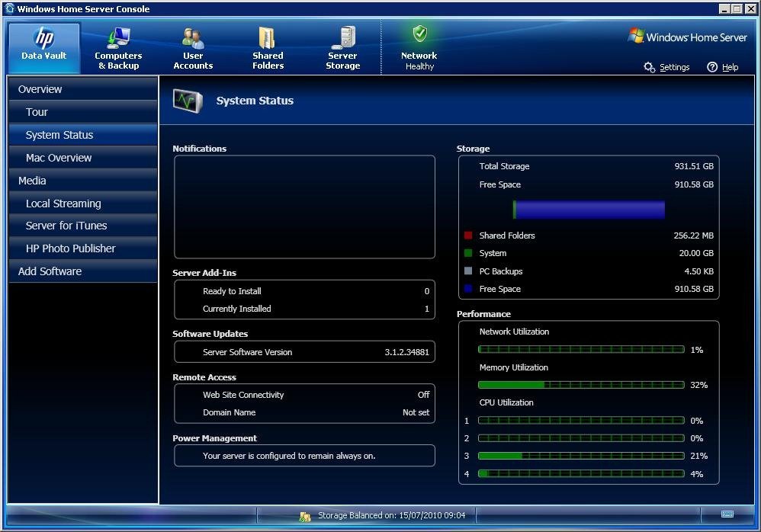Image resolution: width=761 pixels, height=532 pixels.
Task: Open Local Streaming settings
Action: point(63,204)
